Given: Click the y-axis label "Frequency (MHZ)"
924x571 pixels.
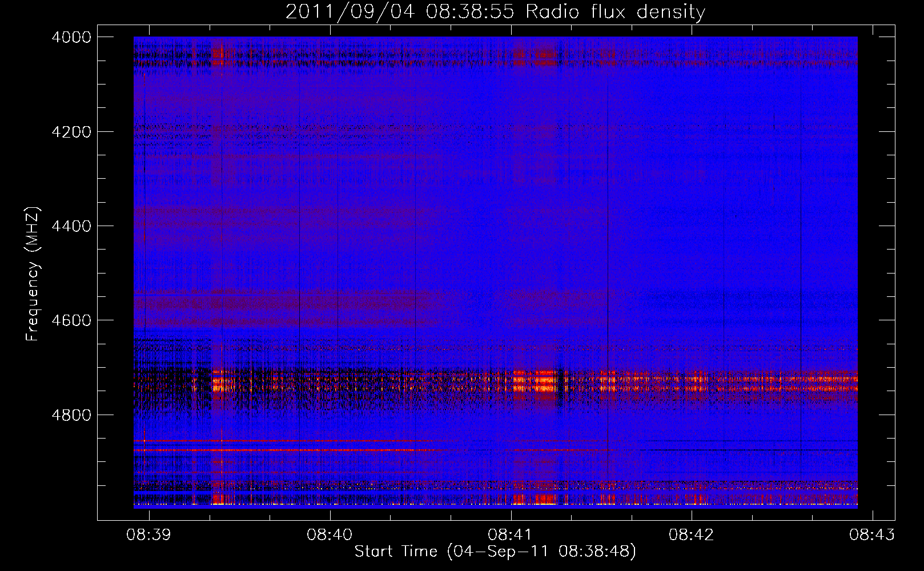Looking at the screenshot, I should click(33, 274).
